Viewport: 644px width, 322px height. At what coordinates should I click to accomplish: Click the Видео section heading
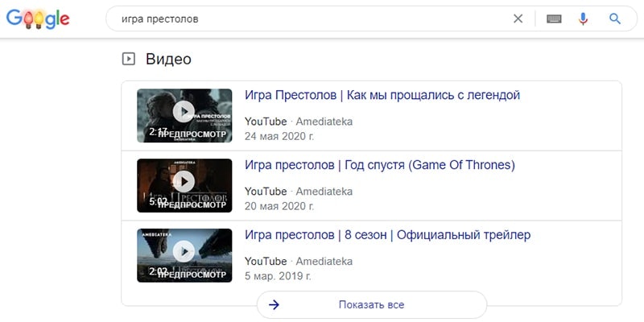(x=168, y=59)
